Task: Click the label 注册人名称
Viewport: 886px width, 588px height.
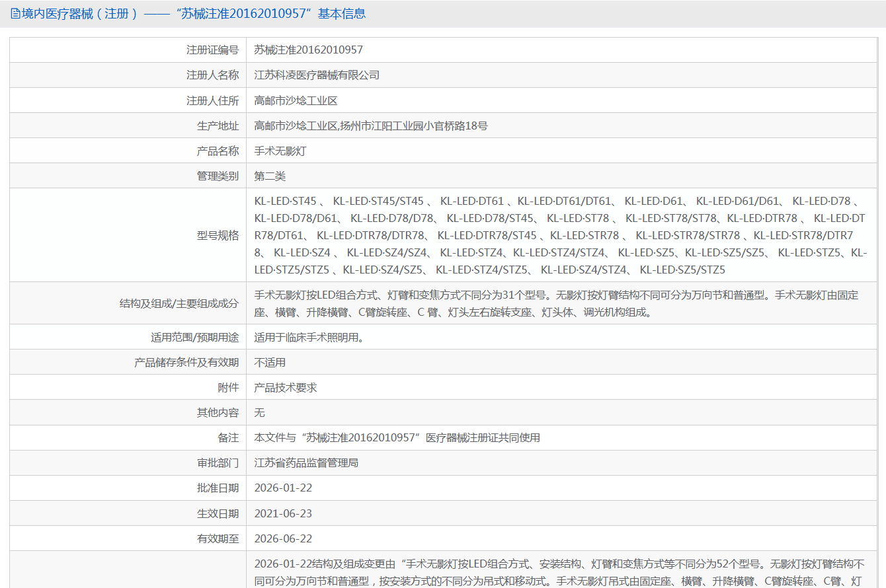Action: click(x=213, y=75)
